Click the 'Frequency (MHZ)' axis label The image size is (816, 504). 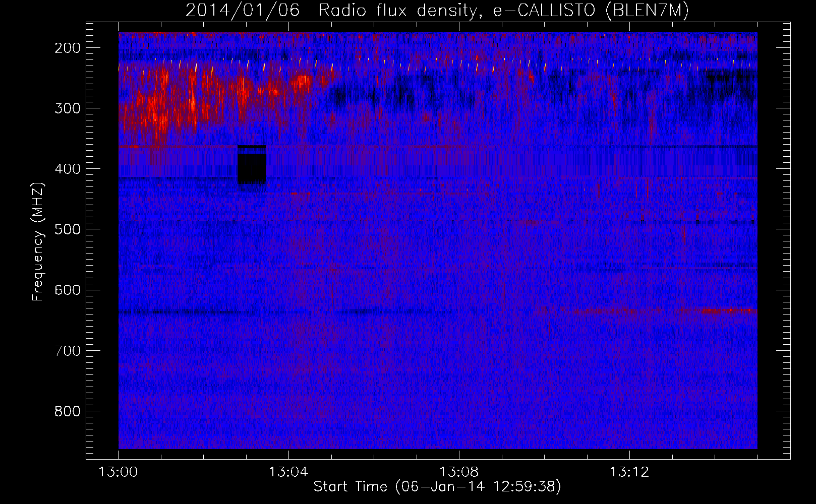pos(38,242)
